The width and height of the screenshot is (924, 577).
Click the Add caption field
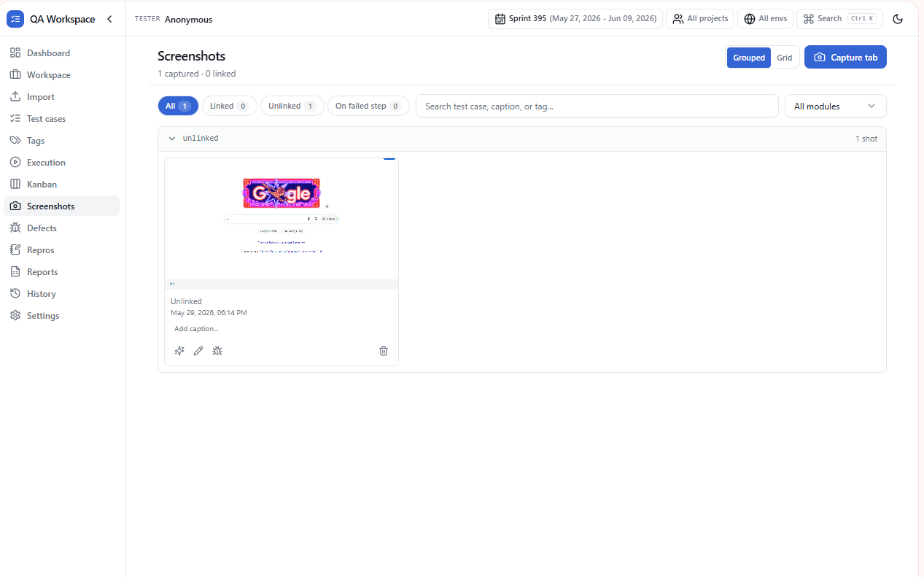[282, 329]
